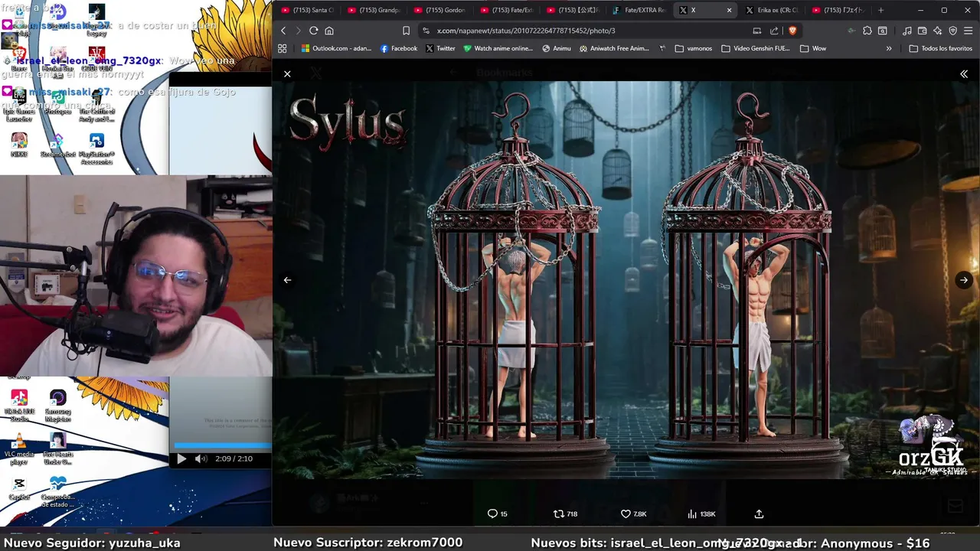
Task: Open the Twitter bookmark
Action: (440, 48)
